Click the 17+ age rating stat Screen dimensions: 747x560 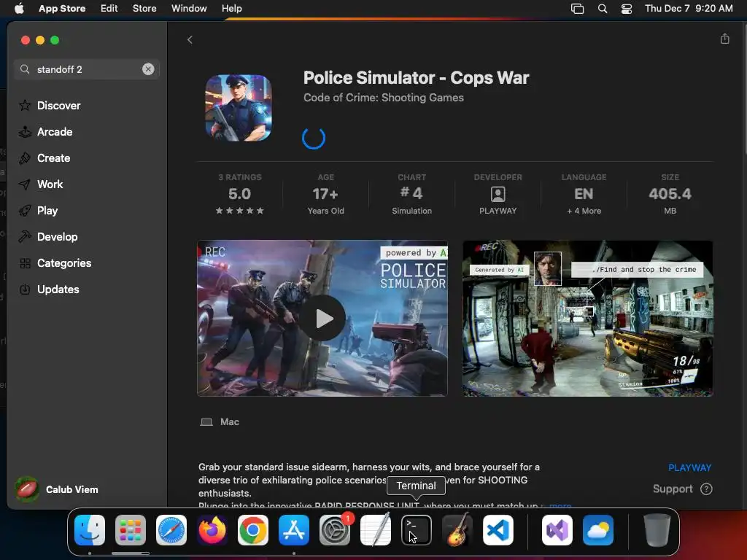326,194
